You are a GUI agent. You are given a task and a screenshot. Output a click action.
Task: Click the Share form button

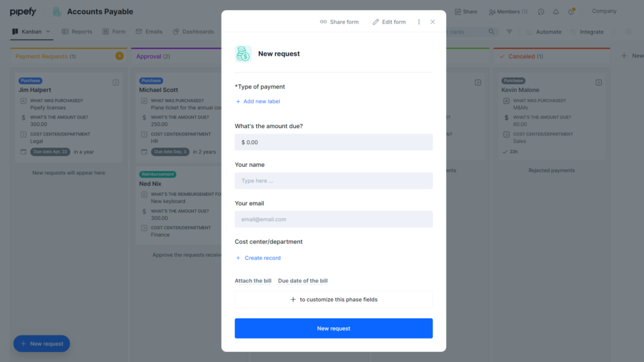(x=339, y=21)
